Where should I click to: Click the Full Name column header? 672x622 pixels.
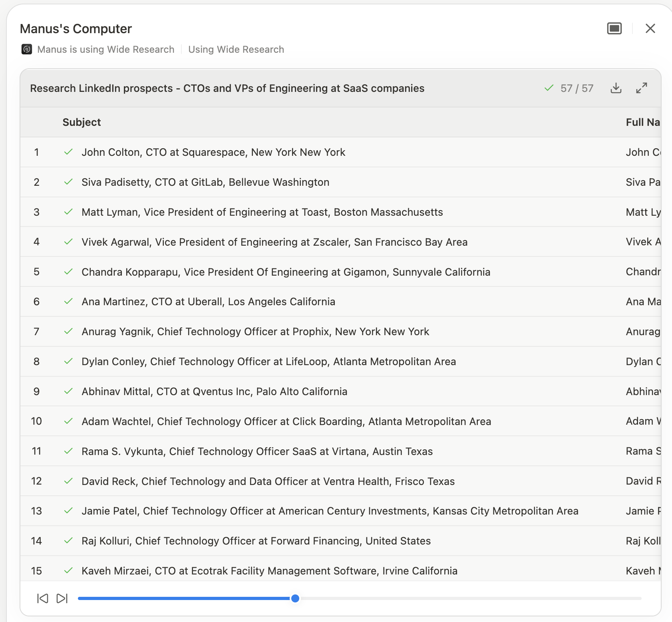643,122
